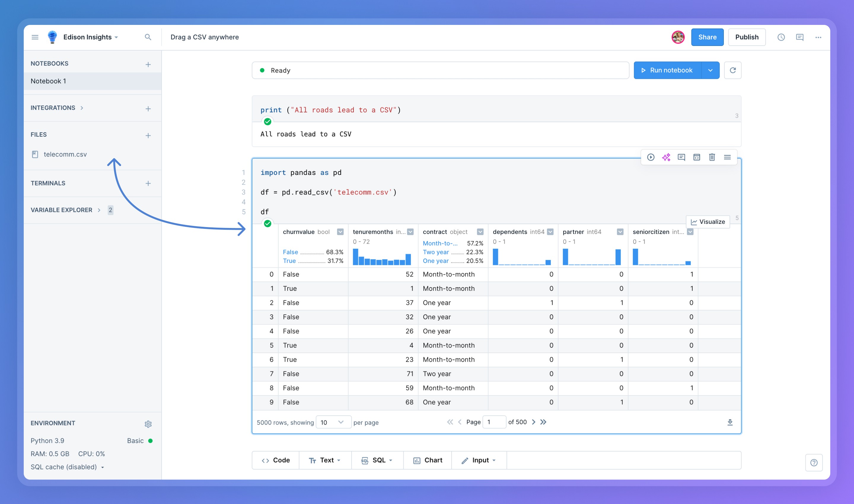Click the Two year contract category

pos(453,252)
